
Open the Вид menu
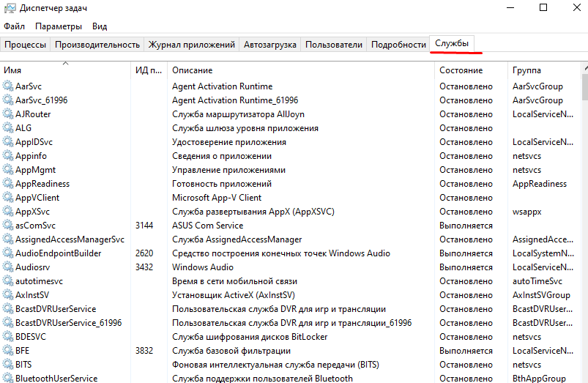[100, 26]
